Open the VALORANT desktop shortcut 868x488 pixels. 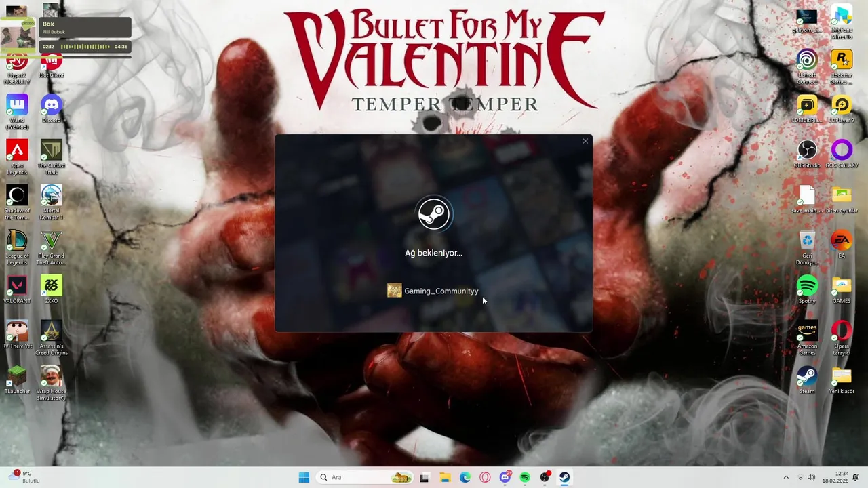[17, 289]
